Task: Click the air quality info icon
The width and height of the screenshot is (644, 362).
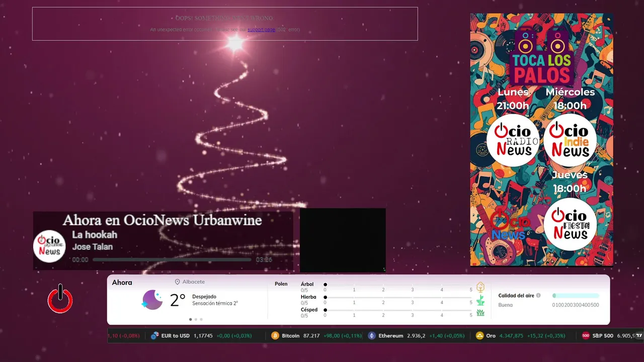Action: pos(538,296)
